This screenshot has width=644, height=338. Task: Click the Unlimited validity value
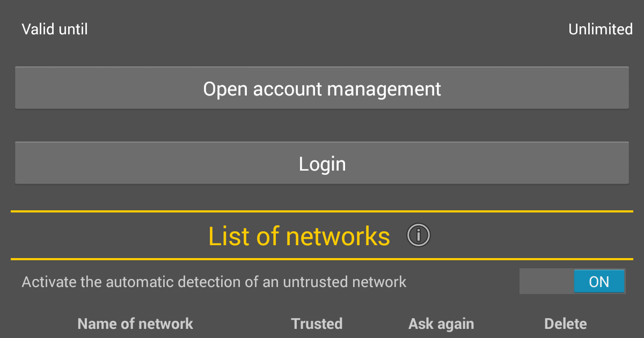(x=601, y=29)
